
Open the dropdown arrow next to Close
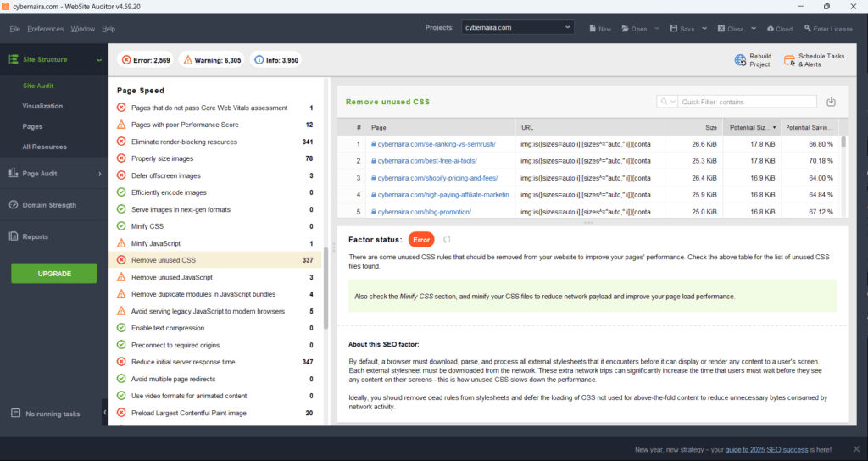pos(754,29)
